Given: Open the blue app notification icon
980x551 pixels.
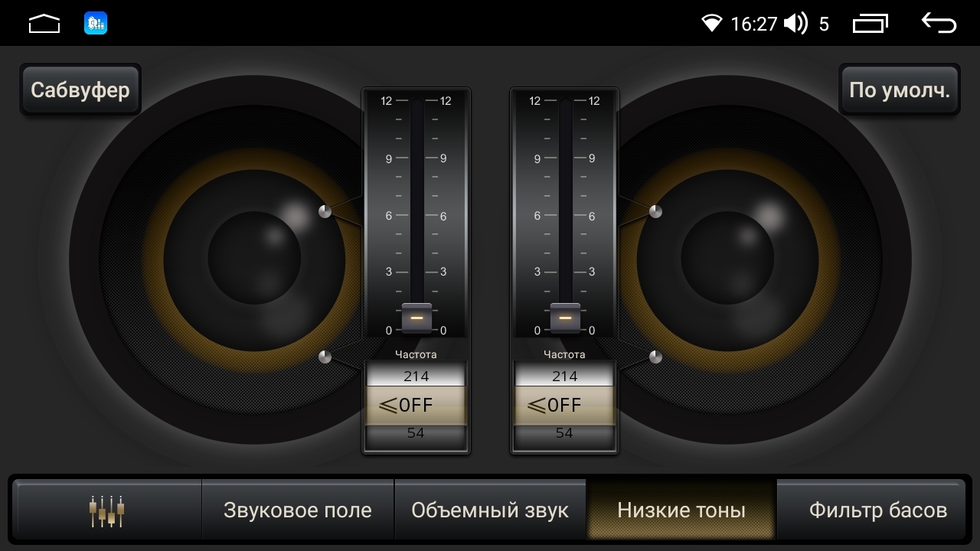Looking at the screenshot, I should [x=96, y=24].
